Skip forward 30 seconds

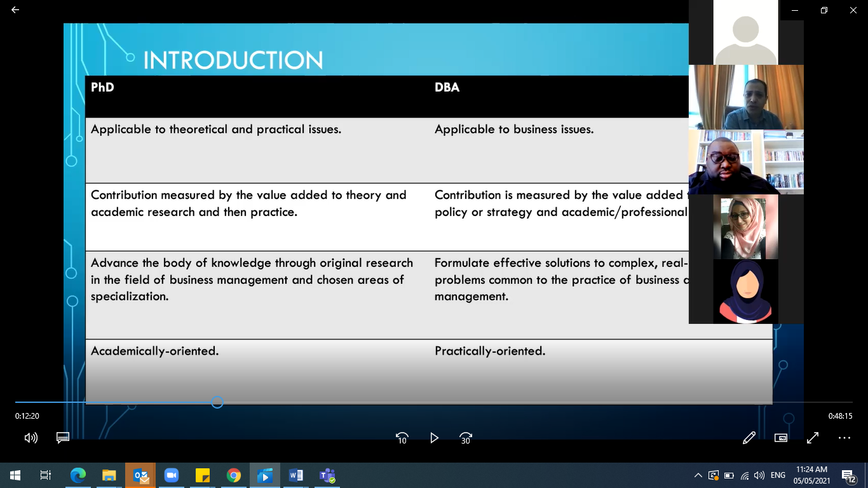pos(466,438)
